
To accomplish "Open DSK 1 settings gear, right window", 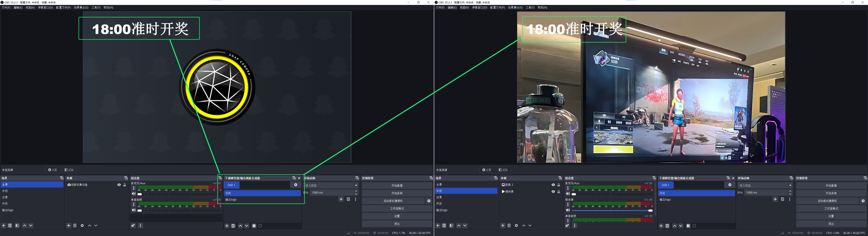I will (730, 185).
